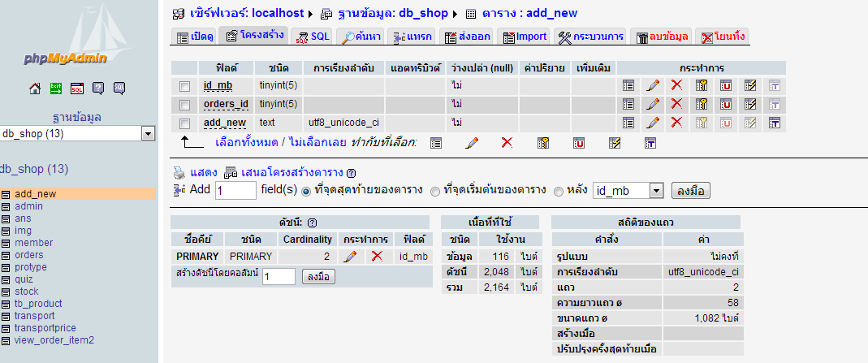868x363 pixels.
Task: Click the with-selected fulltext icon
Action: pyautogui.click(x=650, y=143)
